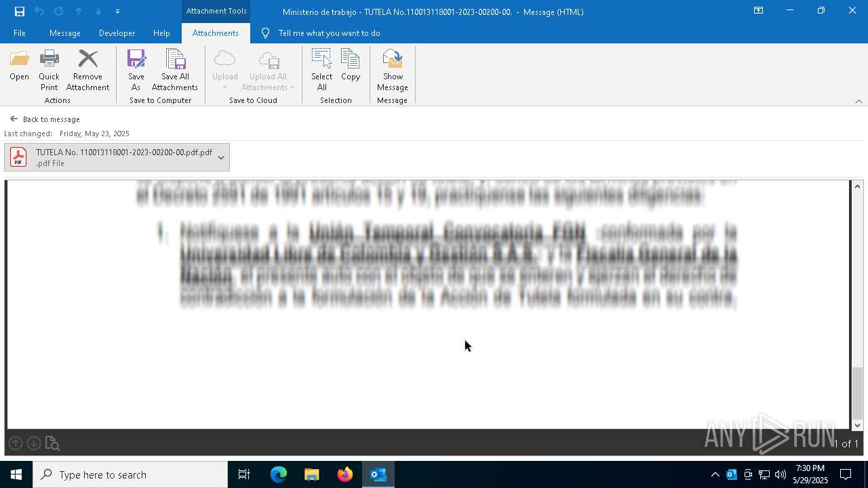Collapse the ribbon with the chevron
This screenshot has width=868, height=488.
point(859,101)
